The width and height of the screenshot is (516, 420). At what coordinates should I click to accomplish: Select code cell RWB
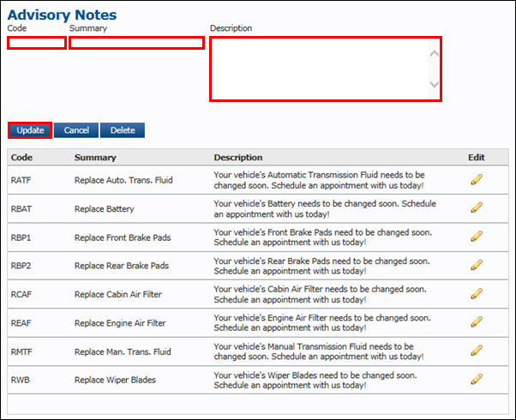pos(20,380)
